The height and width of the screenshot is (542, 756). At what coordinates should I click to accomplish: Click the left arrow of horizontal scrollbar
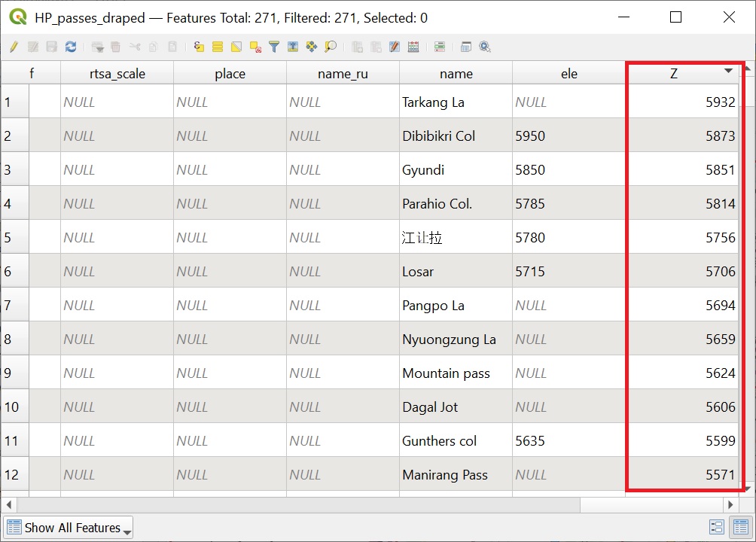[x=9, y=505]
